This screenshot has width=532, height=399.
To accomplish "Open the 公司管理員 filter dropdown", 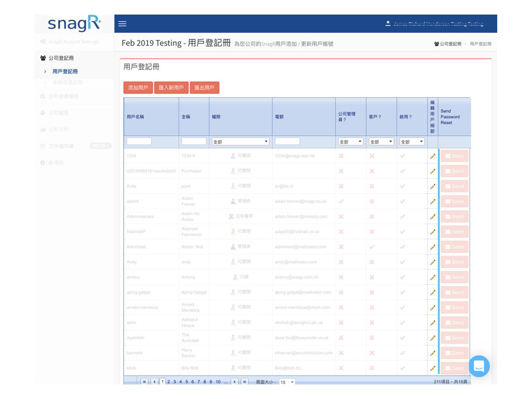I will click(x=351, y=141).
